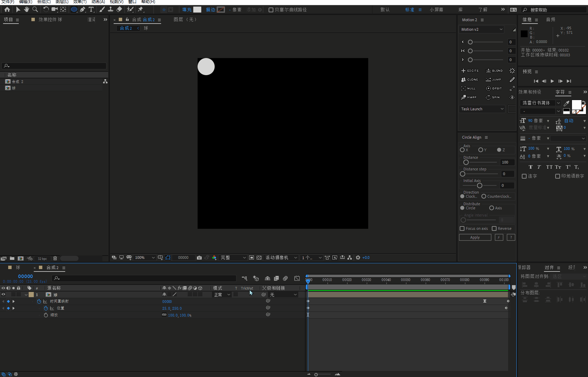Switch to the 音频 audio tab

[x=550, y=19]
